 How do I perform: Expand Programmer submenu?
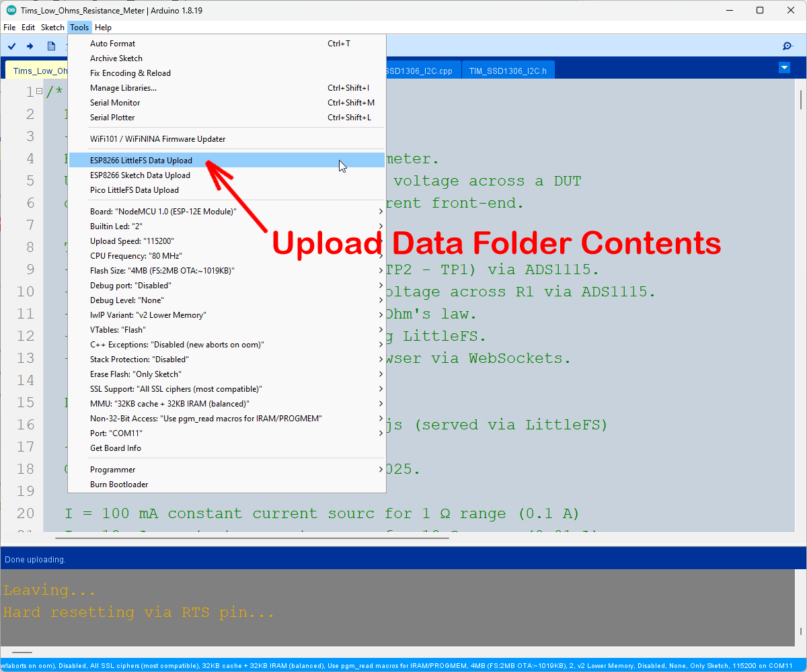pos(228,470)
